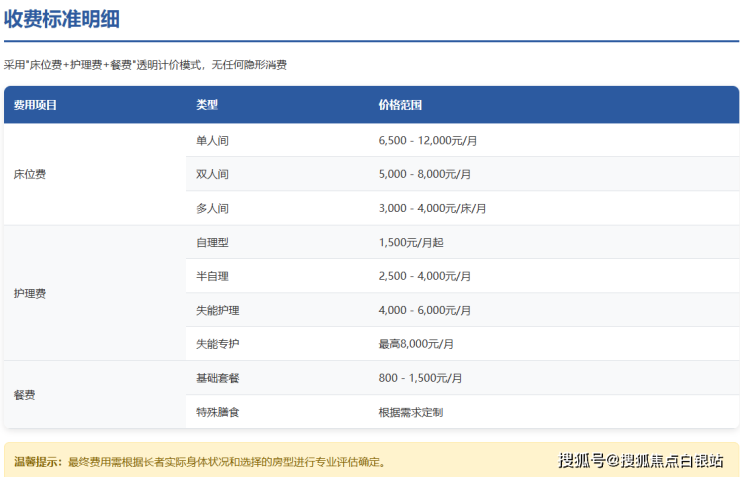The height and width of the screenshot is (477, 740).
Task: Click the 类型 column header
Action: coord(207,105)
